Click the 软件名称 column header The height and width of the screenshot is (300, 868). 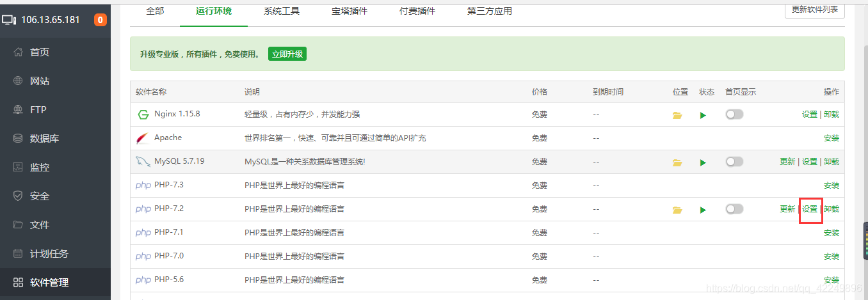tap(151, 92)
